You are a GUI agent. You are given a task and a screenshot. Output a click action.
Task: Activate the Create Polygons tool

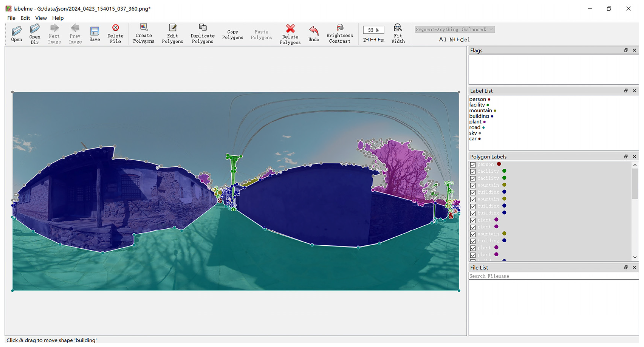pyautogui.click(x=143, y=27)
